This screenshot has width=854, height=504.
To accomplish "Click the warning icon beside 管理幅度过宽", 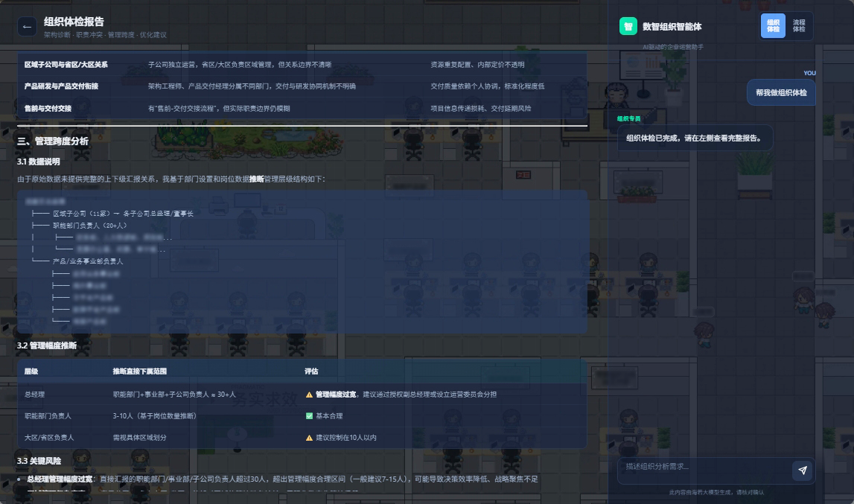I will click(309, 394).
